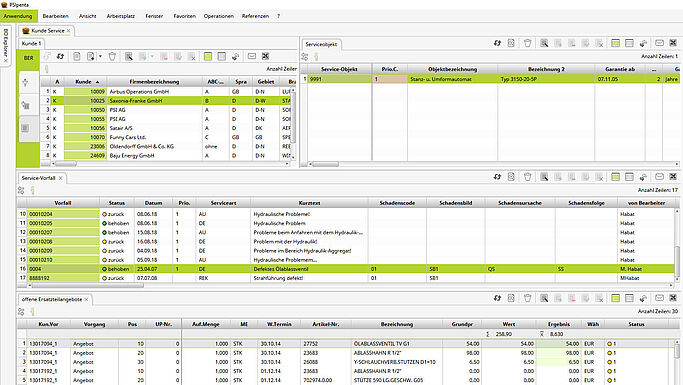This screenshot has height=385, width=683.
Task: Click Service-Vorfall table horizontal scrollbar thumb
Action: pyautogui.click(x=88, y=286)
